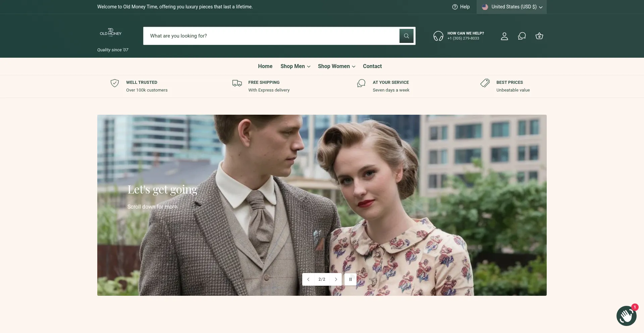The height and width of the screenshot is (333, 644).
Task: Open the waving-hand chat widget
Action: coord(627,316)
